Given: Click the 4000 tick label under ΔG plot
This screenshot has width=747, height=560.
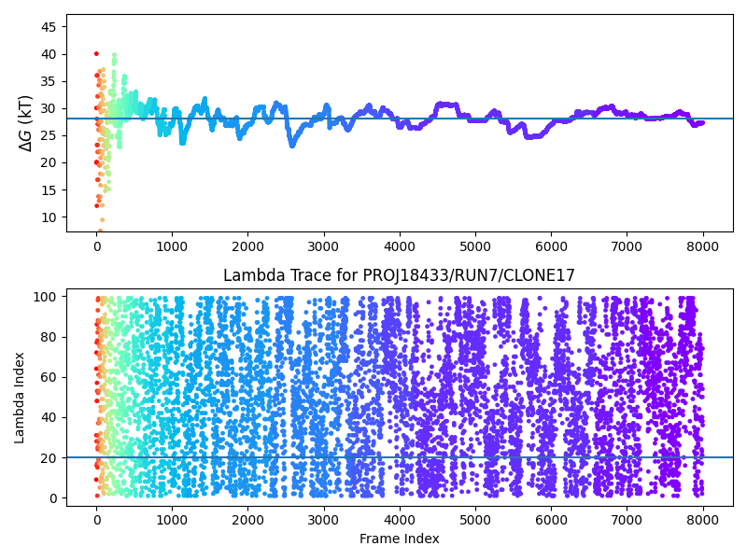Looking at the screenshot, I should pos(399,246).
